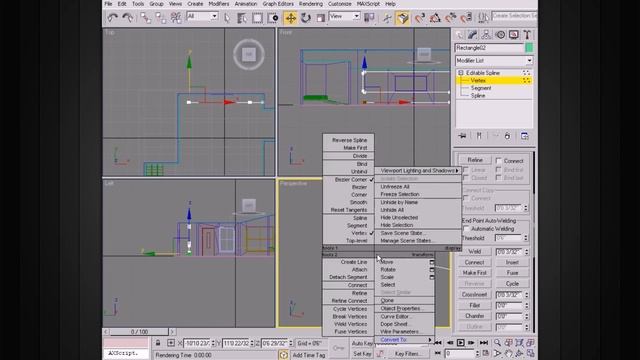Viewport: 640px width, 360px height.
Task: Click the Redo arrow icon
Action: [x=128, y=18]
